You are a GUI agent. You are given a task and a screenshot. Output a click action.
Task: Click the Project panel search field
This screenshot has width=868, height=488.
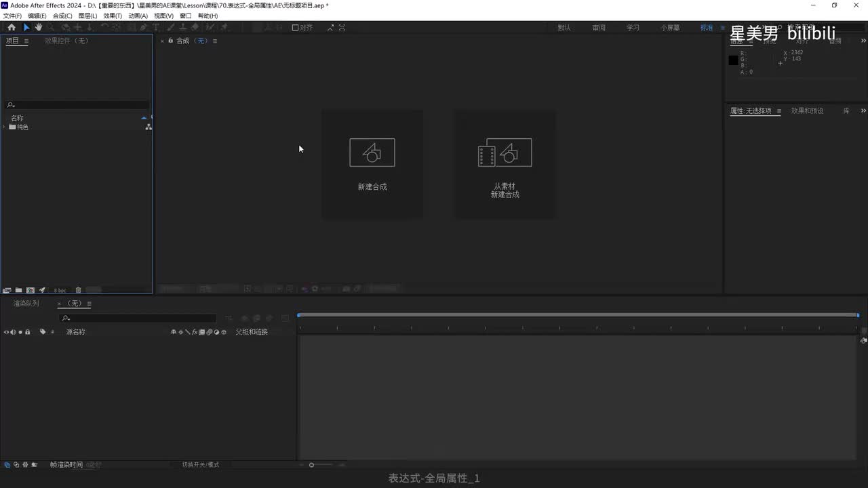[77, 105]
